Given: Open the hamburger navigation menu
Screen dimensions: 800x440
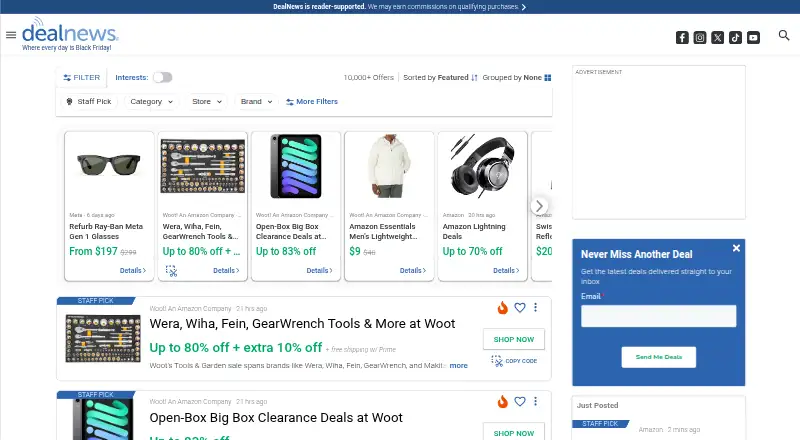Looking at the screenshot, I should pyautogui.click(x=11, y=35).
